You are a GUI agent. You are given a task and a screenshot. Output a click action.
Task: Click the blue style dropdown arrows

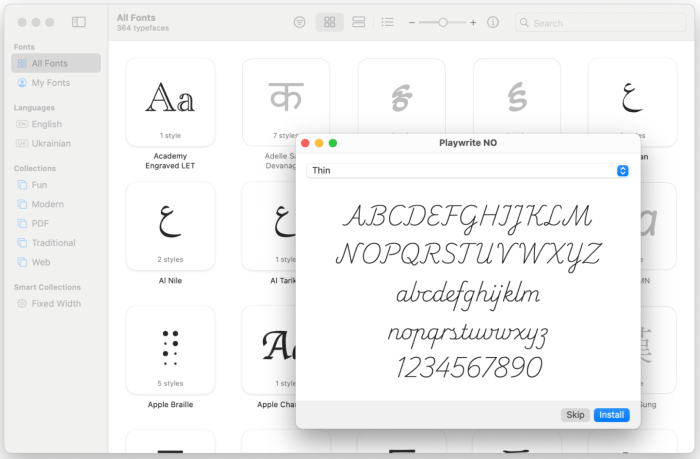(x=623, y=171)
